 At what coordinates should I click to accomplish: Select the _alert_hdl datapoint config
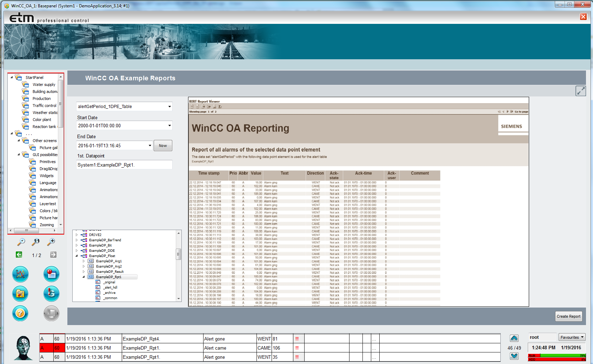click(x=110, y=288)
